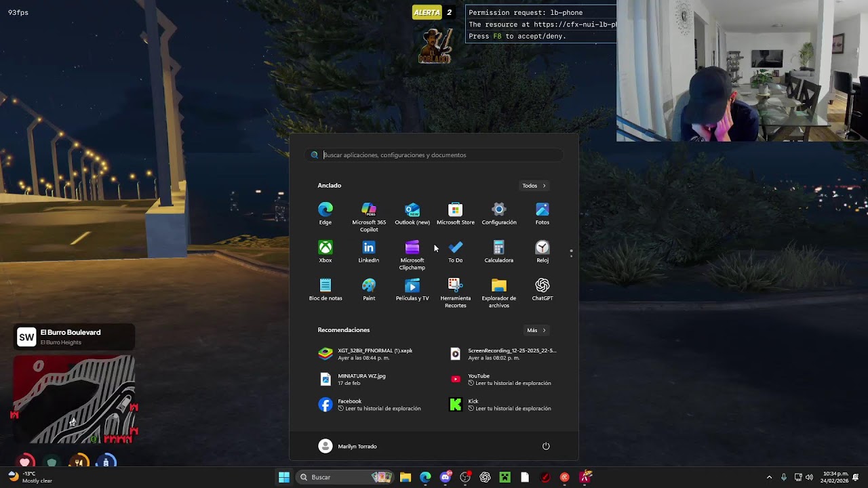Open Configuración settings app
The image size is (868, 488).
(x=499, y=213)
